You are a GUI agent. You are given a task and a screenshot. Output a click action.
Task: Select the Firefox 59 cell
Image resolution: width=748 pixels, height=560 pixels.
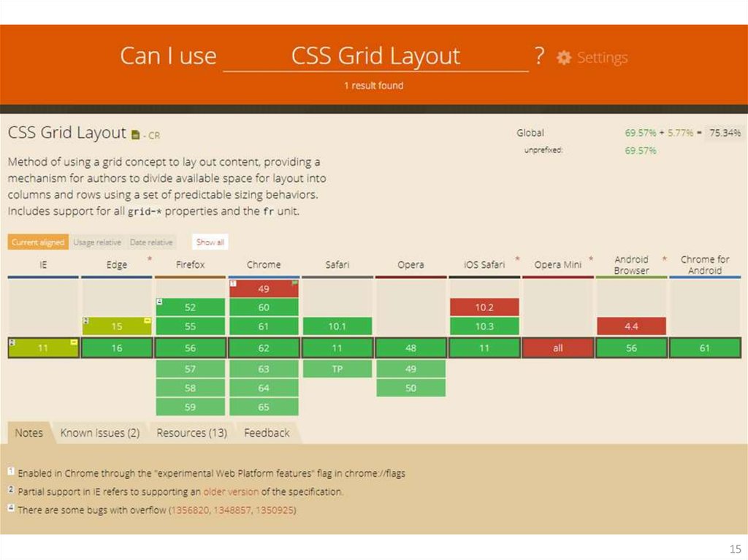[x=191, y=407]
